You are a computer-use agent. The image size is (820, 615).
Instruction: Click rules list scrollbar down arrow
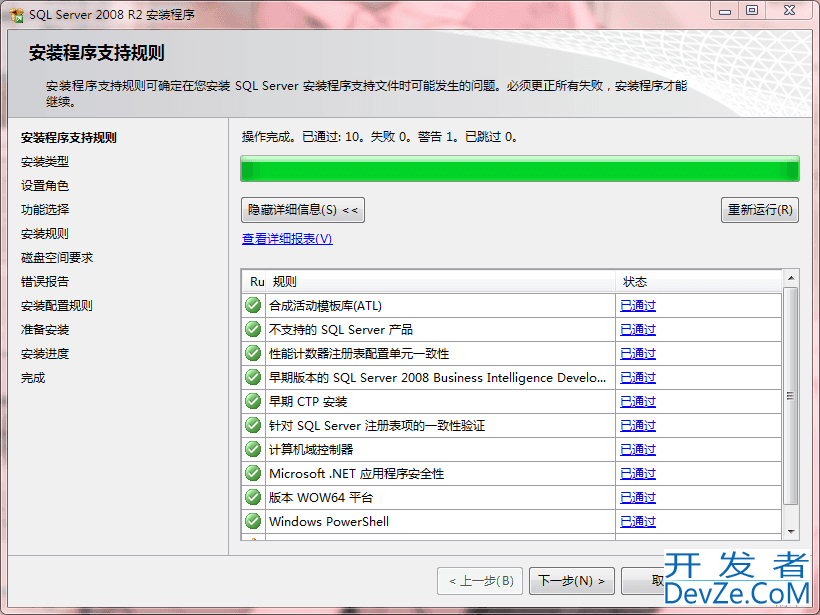point(791,532)
